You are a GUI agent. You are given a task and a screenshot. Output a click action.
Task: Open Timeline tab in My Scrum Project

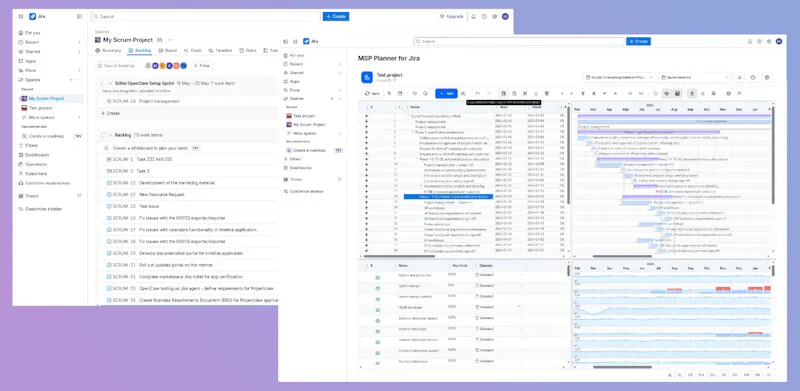220,51
